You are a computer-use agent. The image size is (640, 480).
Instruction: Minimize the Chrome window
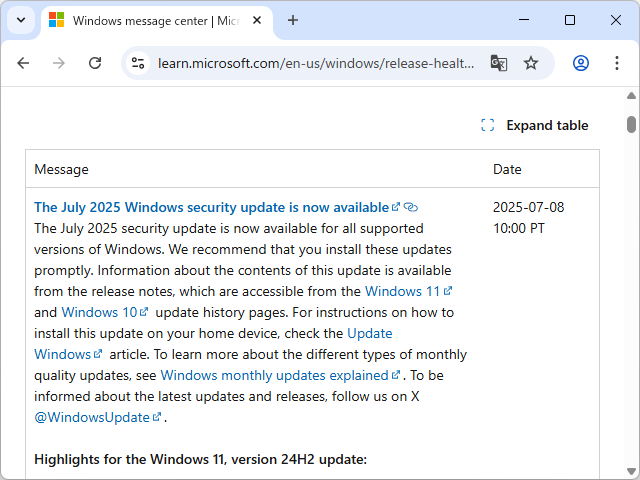(524, 20)
